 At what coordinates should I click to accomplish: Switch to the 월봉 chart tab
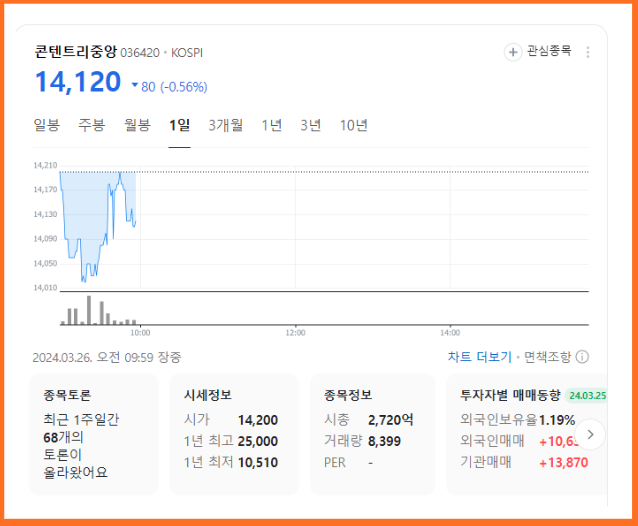click(x=137, y=125)
